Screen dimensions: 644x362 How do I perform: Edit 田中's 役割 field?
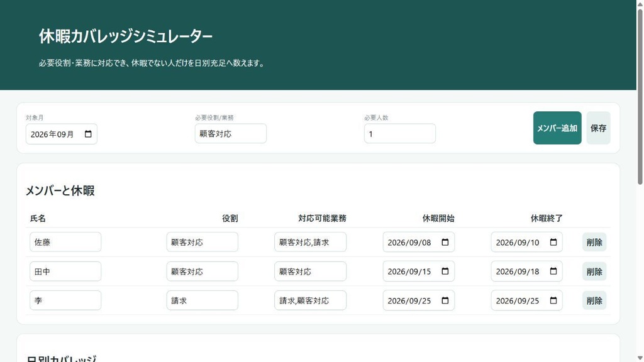click(x=202, y=271)
